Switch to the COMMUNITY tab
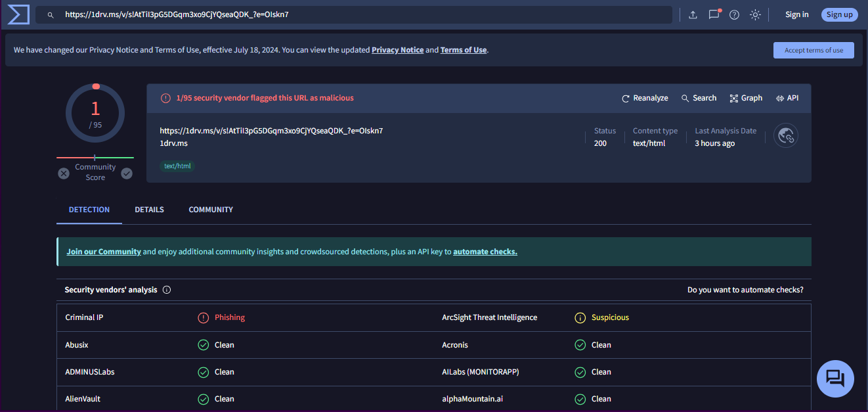Image resolution: width=868 pixels, height=412 pixels. click(x=211, y=210)
